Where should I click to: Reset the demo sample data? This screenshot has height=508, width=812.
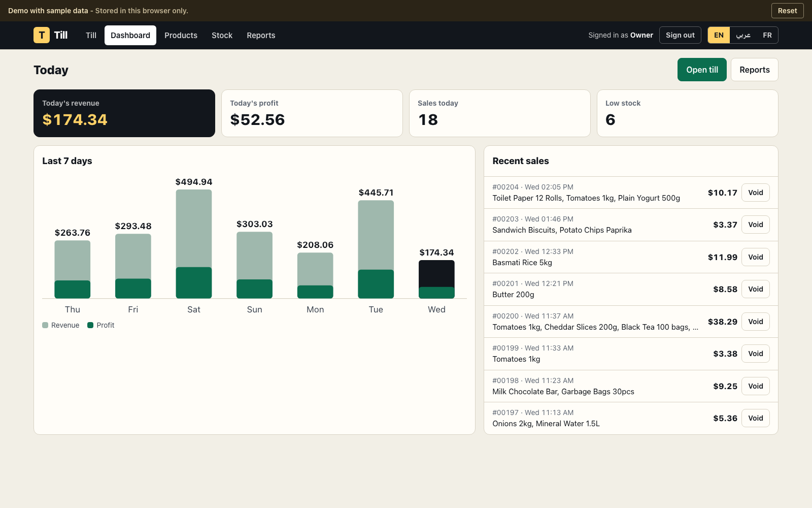click(787, 11)
